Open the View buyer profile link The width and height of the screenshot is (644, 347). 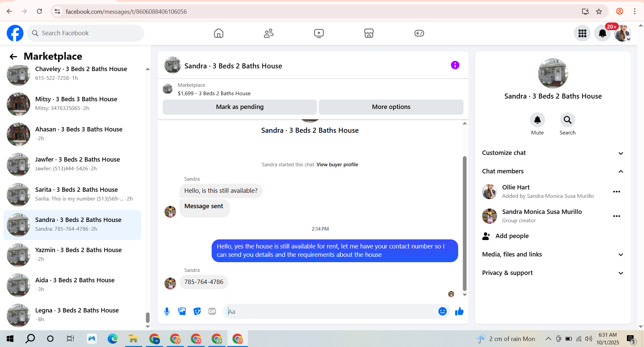point(337,165)
